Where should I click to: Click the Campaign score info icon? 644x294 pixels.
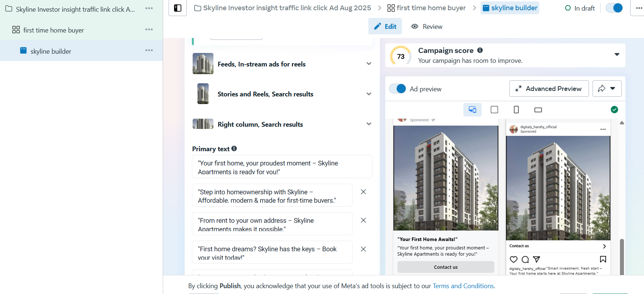coord(480,50)
